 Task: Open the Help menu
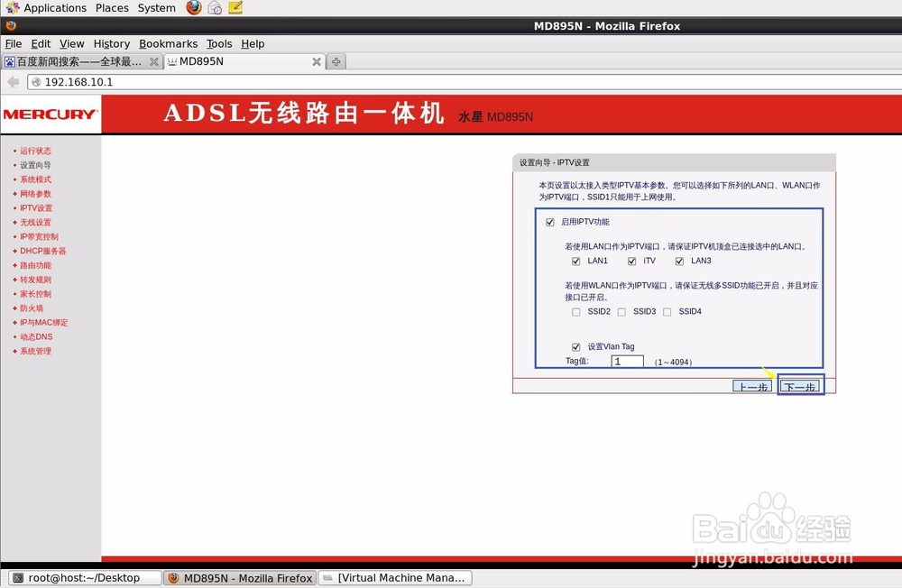tap(253, 43)
